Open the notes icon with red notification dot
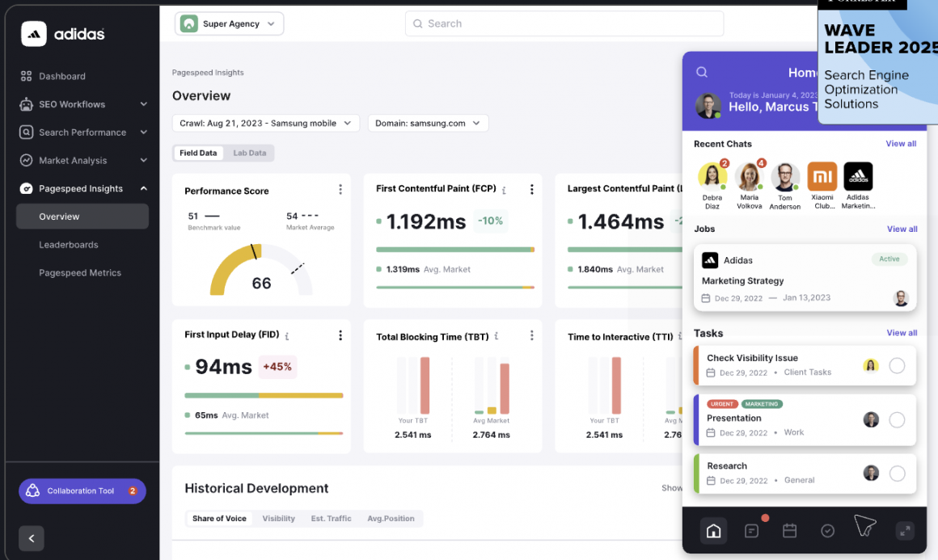 (x=751, y=531)
